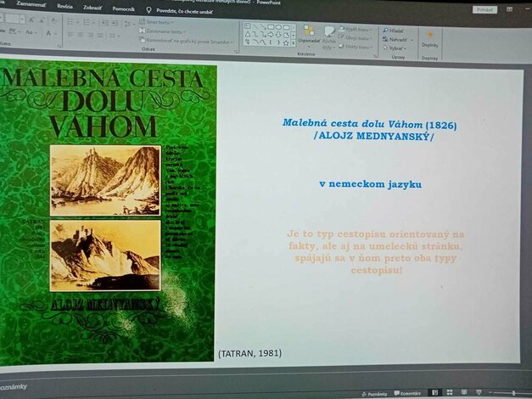
Task: Switch to Normal view icon
Action: pyautogui.click(x=434, y=392)
